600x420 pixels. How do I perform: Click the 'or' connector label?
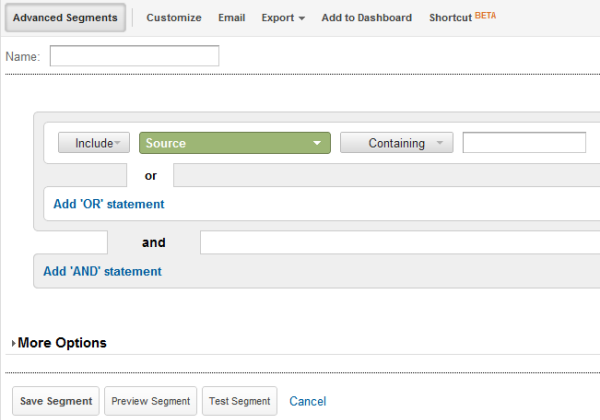[x=151, y=175]
